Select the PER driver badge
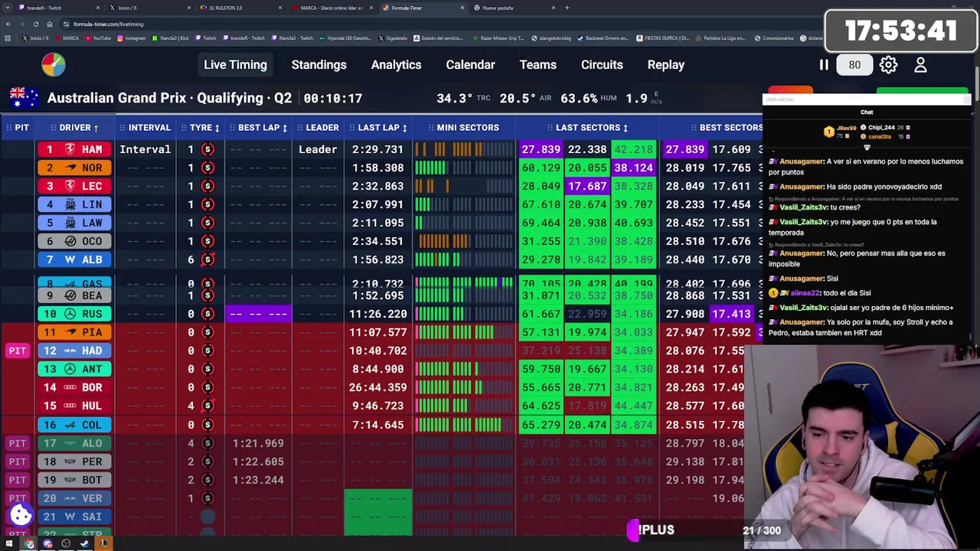 click(74, 461)
